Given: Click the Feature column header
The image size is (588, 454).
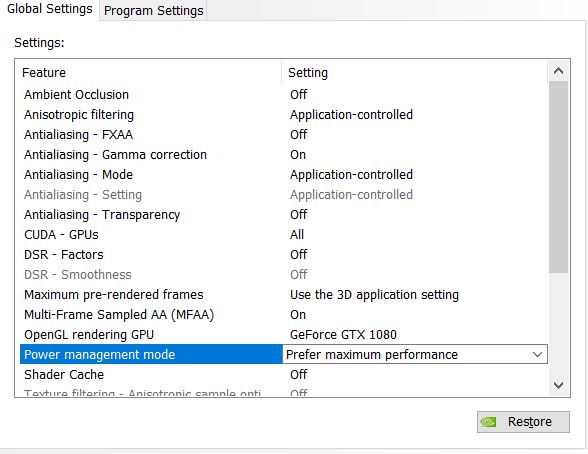Looking at the screenshot, I should click(x=44, y=73).
